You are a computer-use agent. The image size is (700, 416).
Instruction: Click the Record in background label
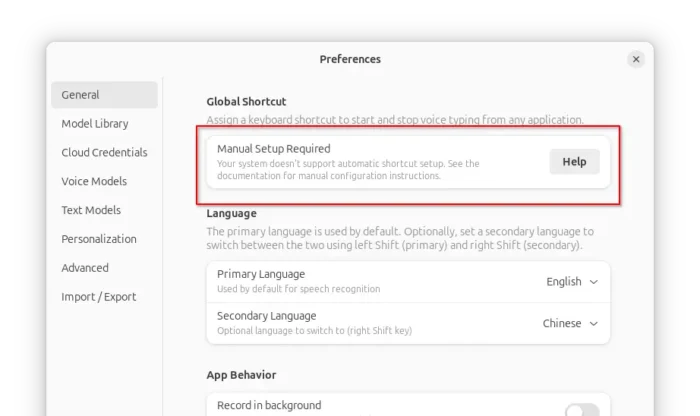pos(269,406)
